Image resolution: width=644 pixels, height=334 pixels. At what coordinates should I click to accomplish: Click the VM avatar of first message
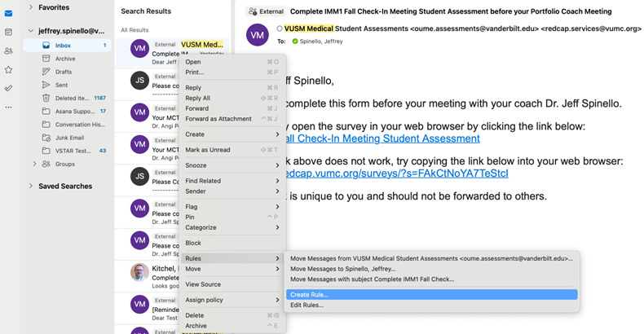pos(139,48)
